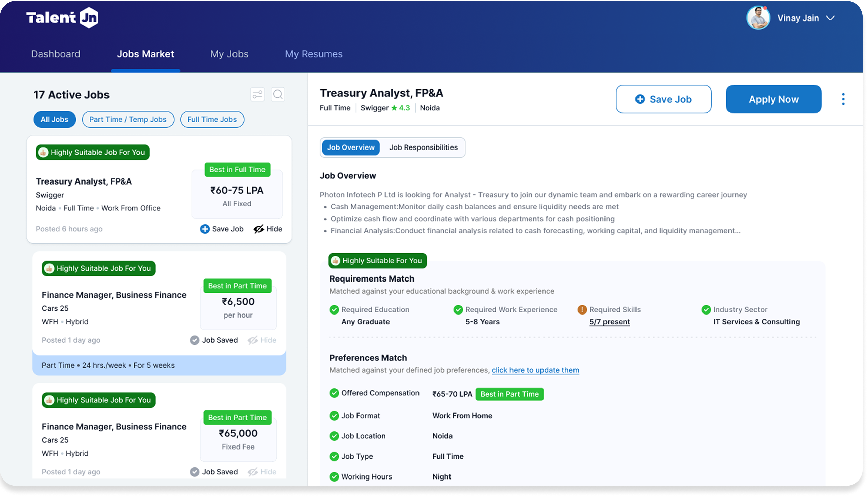Click Swigger green star rating
This screenshot has width=868, height=496.
[394, 108]
